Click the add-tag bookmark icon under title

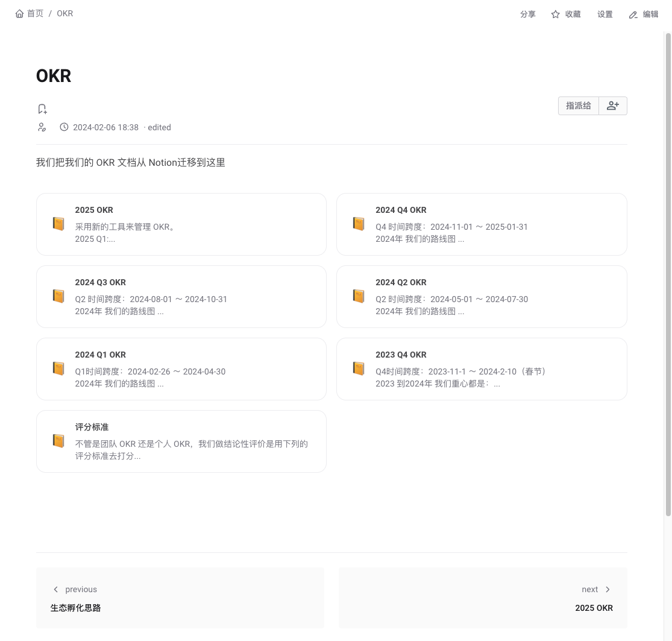click(x=42, y=109)
